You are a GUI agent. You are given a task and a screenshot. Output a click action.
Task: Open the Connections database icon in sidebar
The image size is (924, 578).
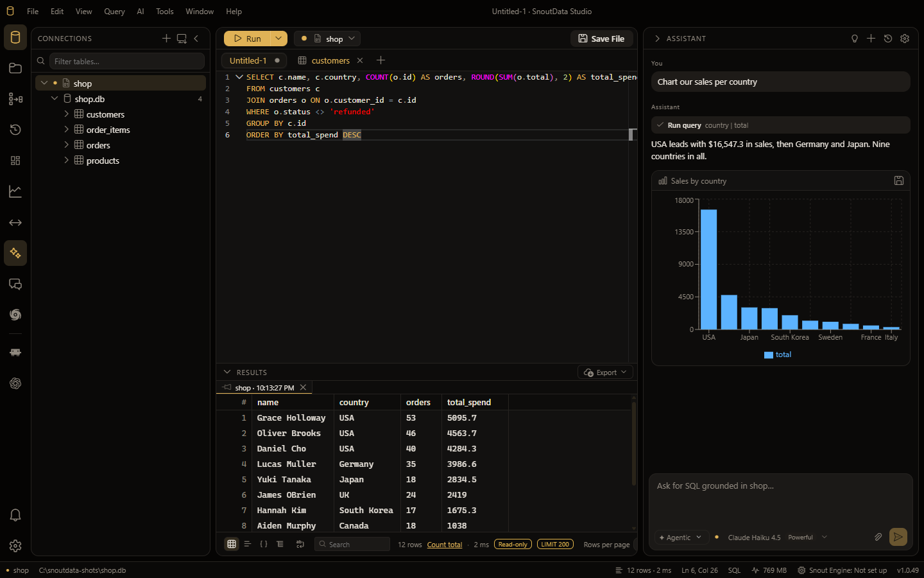coord(15,37)
